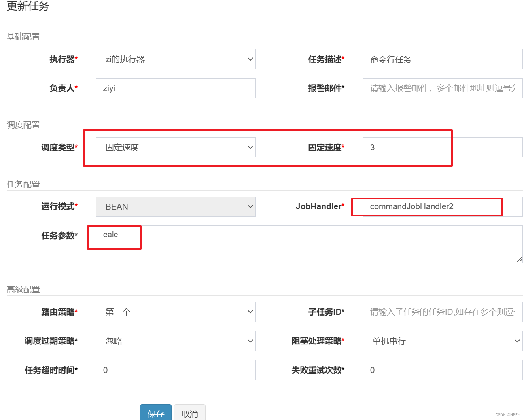This screenshot has height=420, width=526.
Task: Click the 失败重试次数 input field
Action: click(443, 370)
